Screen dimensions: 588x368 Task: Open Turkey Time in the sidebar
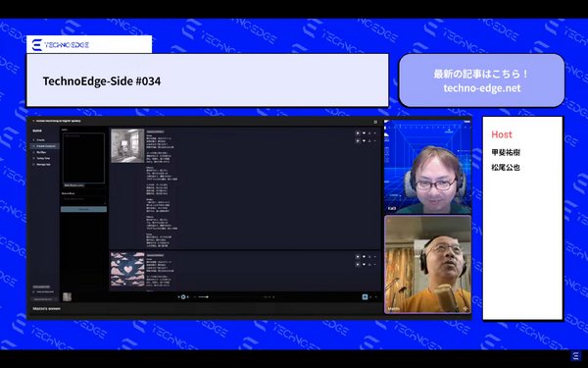coord(43,158)
